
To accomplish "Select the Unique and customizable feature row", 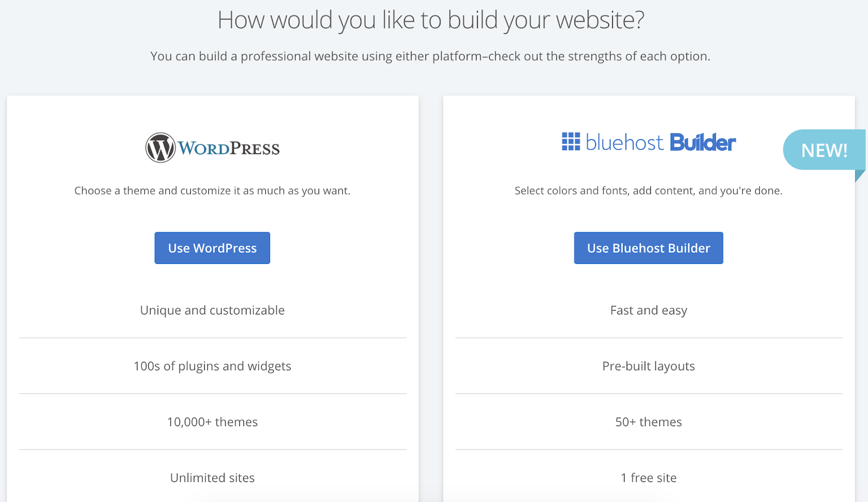I will coord(212,311).
